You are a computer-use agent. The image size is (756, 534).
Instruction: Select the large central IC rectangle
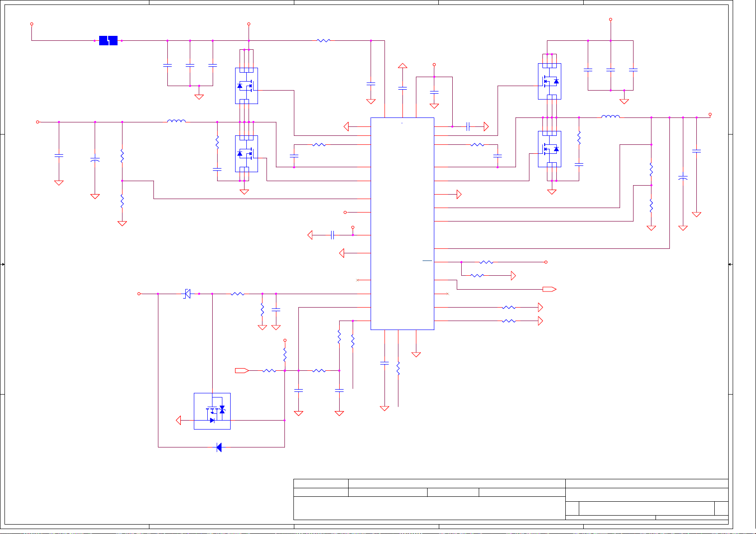click(x=402, y=223)
